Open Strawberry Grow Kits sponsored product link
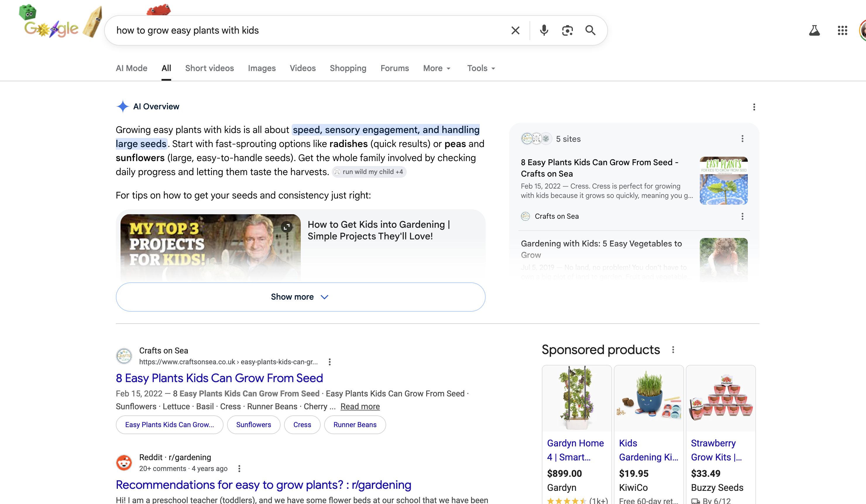 [716, 450]
